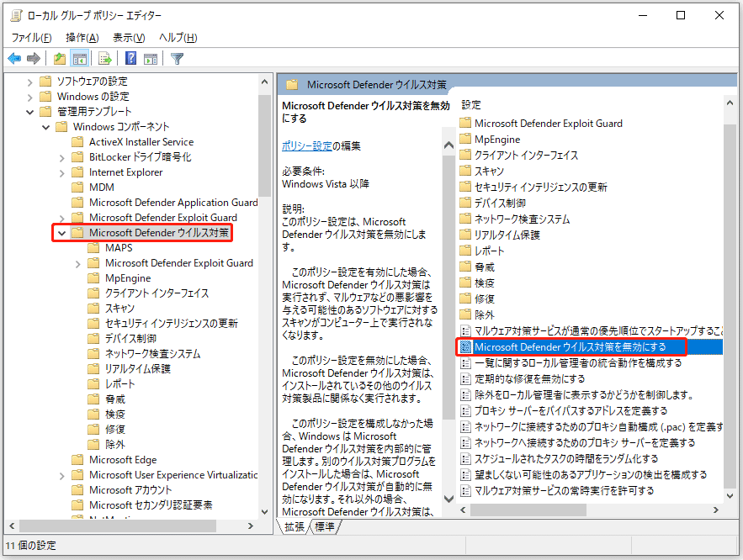743x560 pixels.
Task: Expand the BitLocker ドライブ暗号化 node
Action: point(61,157)
